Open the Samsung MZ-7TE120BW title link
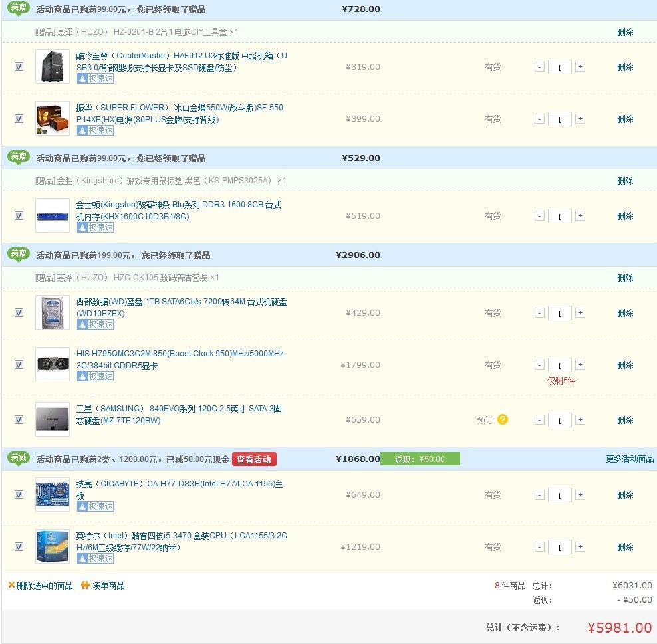Image resolution: width=657 pixels, height=644 pixels. click(179, 415)
